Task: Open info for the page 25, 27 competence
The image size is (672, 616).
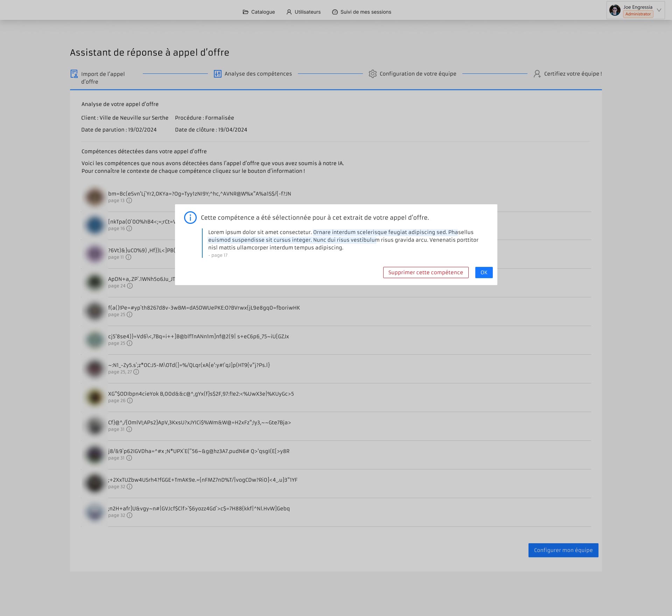Action: pos(136,372)
